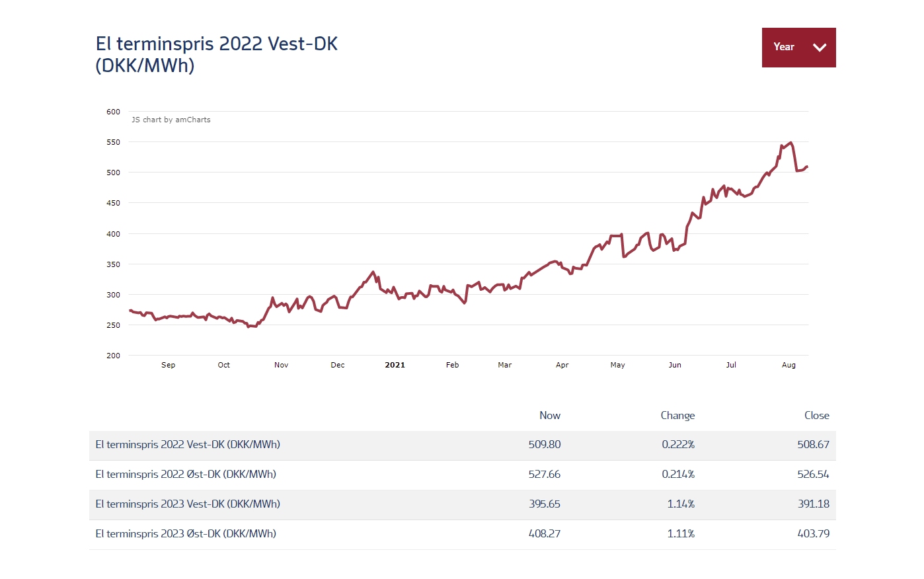Select El terminspris 2022 Vest-DK row
This screenshot has height=579, width=924.
point(188,445)
